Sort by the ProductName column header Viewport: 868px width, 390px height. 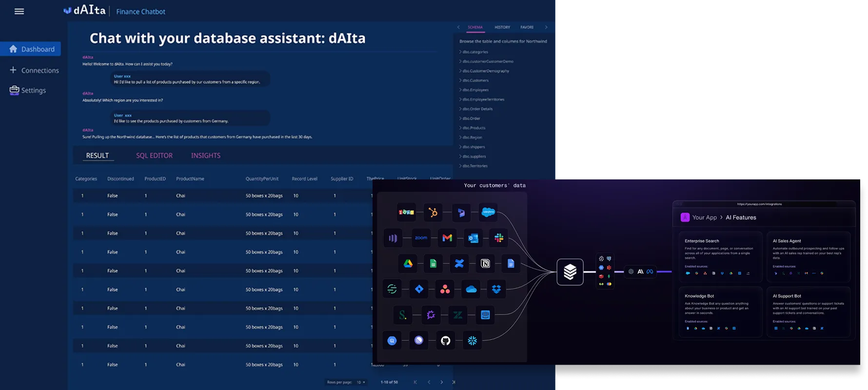190,179
